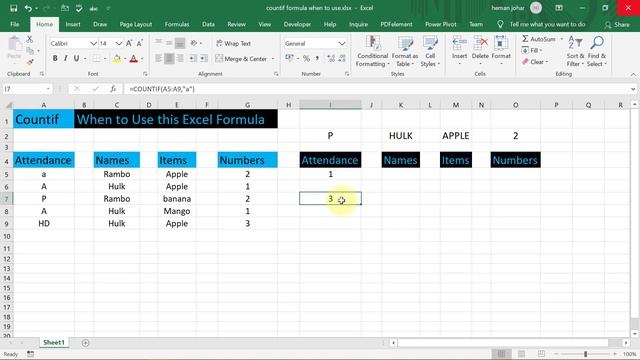Viewport: 640px width, 360px height.
Task: Click the percent style icon
Action: 306,58
